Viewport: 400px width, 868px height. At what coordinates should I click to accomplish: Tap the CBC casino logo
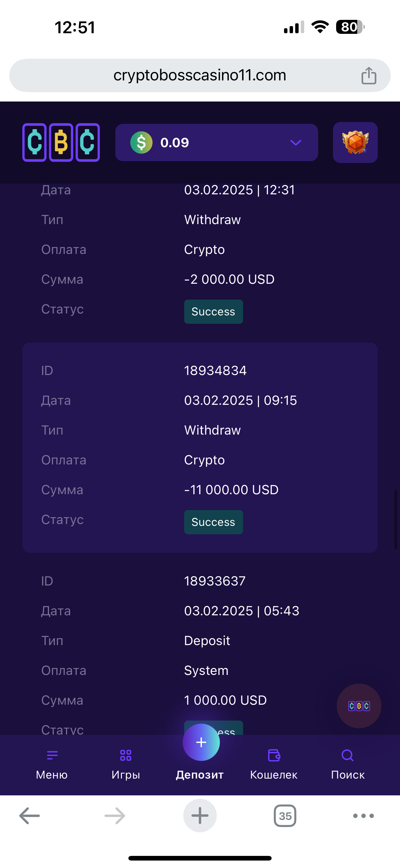[61, 142]
